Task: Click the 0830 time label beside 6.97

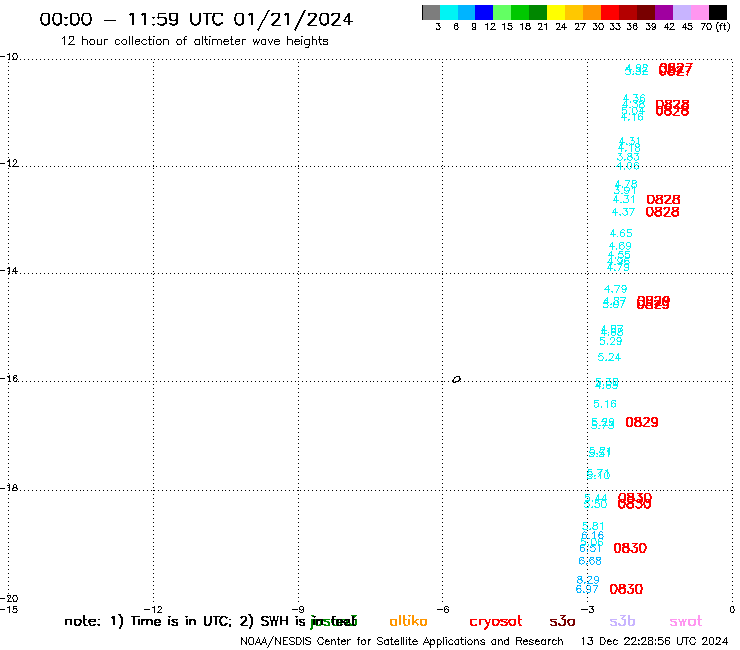Action: [x=626, y=589]
